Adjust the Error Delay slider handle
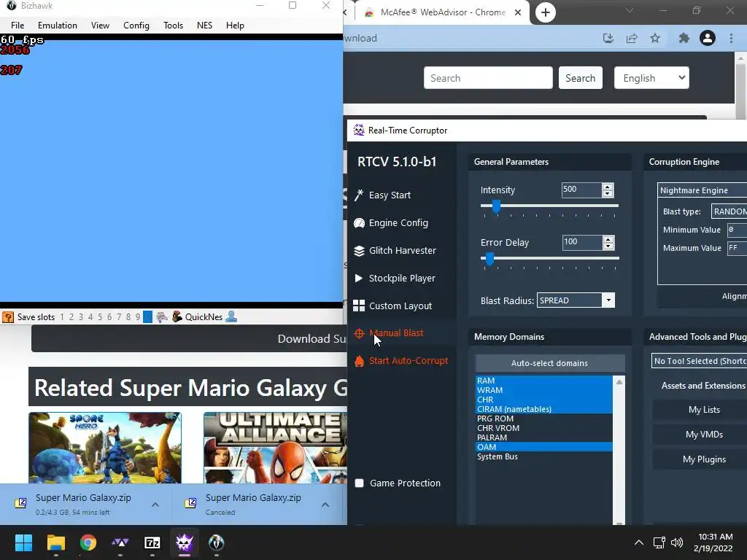 [x=489, y=259]
